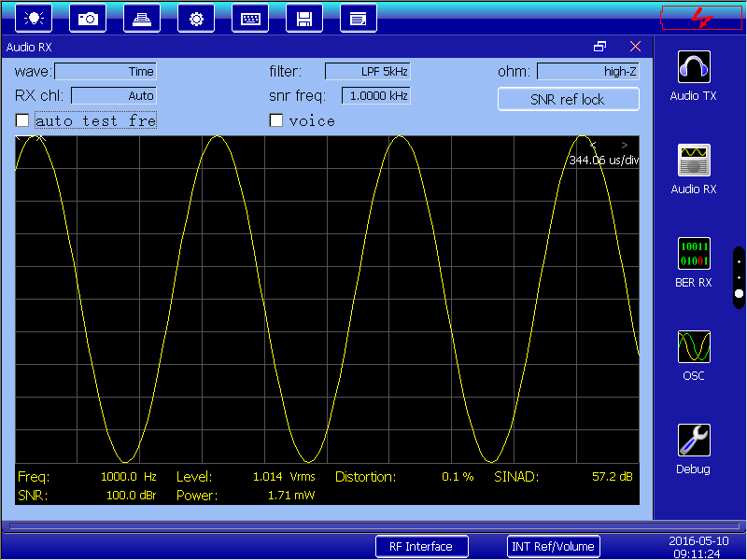Viewport: 747px width, 560px height.
Task: Take a screenshot with camera icon
Action: point(88,18)
